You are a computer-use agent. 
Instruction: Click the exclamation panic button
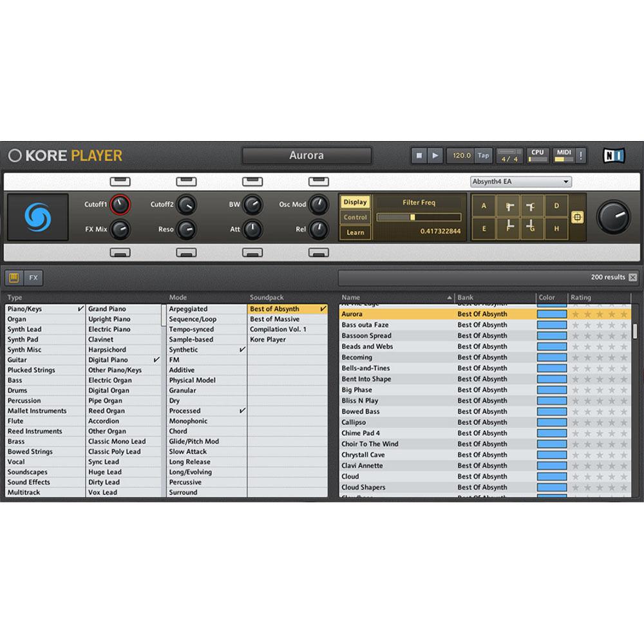pos(581,155)
